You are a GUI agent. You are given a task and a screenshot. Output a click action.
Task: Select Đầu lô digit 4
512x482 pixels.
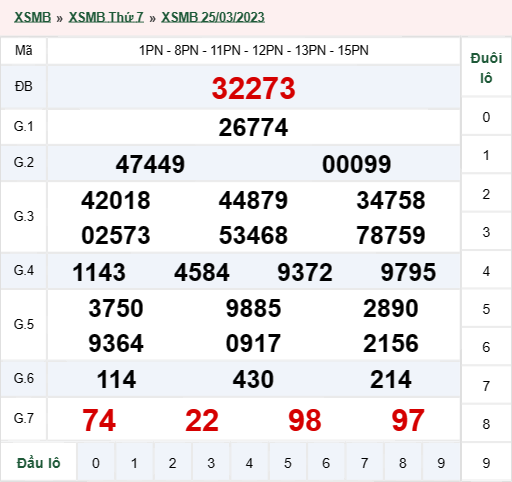249,463
